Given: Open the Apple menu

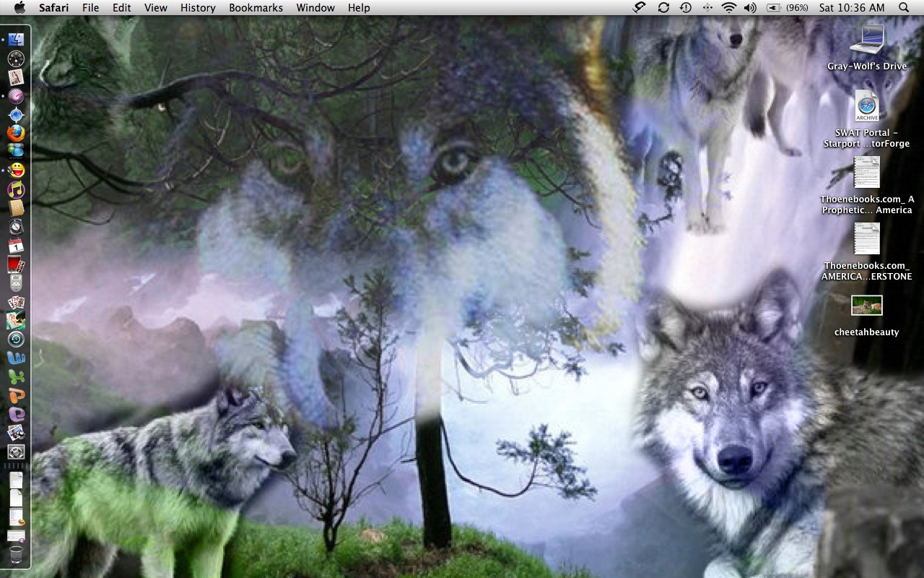Looking at the screenshot, I should pyautogui.click(x=19, y=7).
